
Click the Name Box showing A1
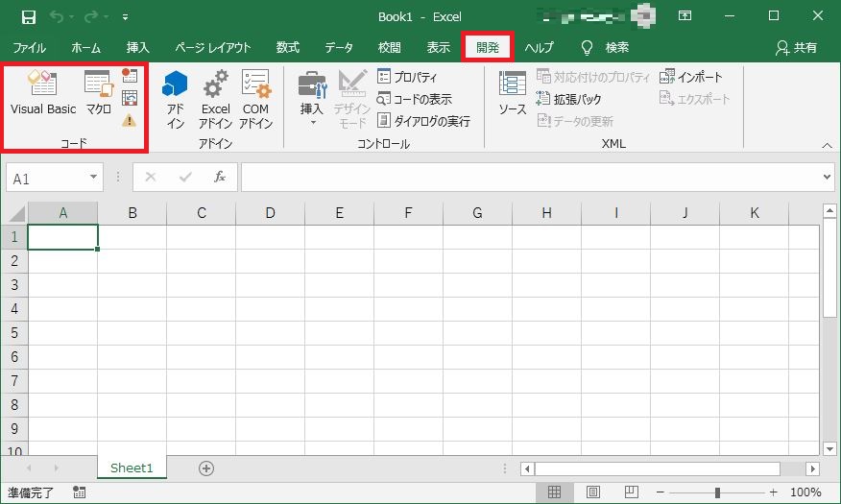[x=46, y=178]
